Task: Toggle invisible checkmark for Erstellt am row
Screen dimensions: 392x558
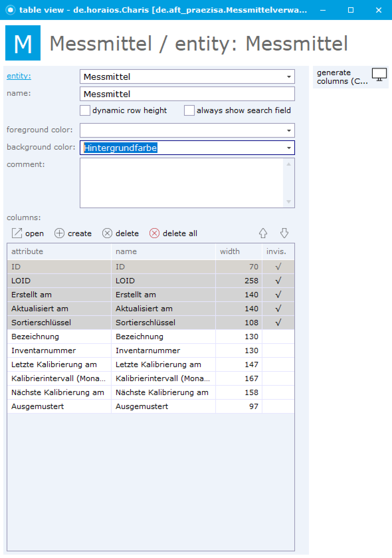Action: pos(278,295)
